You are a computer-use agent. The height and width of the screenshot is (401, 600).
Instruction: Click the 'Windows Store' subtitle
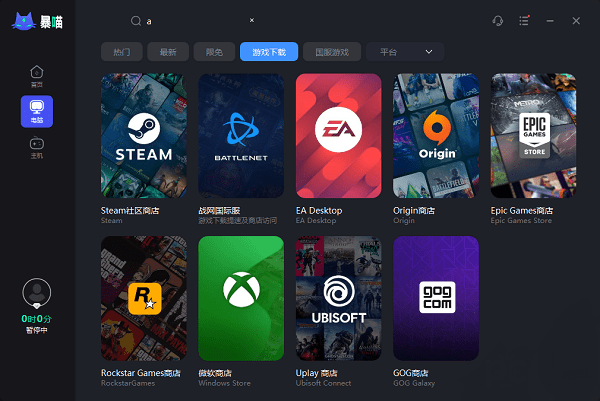point(225,383)
